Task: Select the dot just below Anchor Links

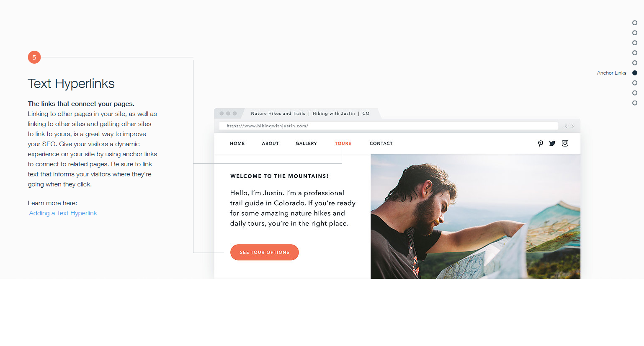Action: point(635,83)
